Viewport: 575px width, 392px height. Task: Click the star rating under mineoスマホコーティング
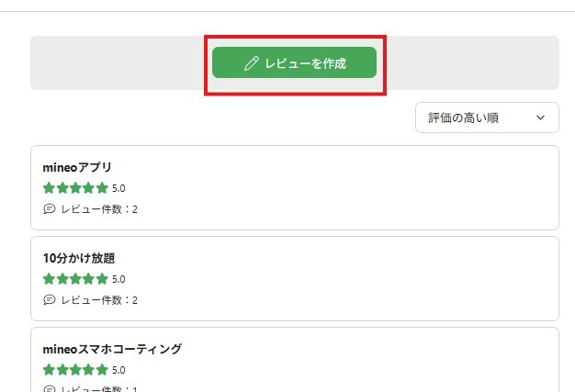click(x=75, y=370)
